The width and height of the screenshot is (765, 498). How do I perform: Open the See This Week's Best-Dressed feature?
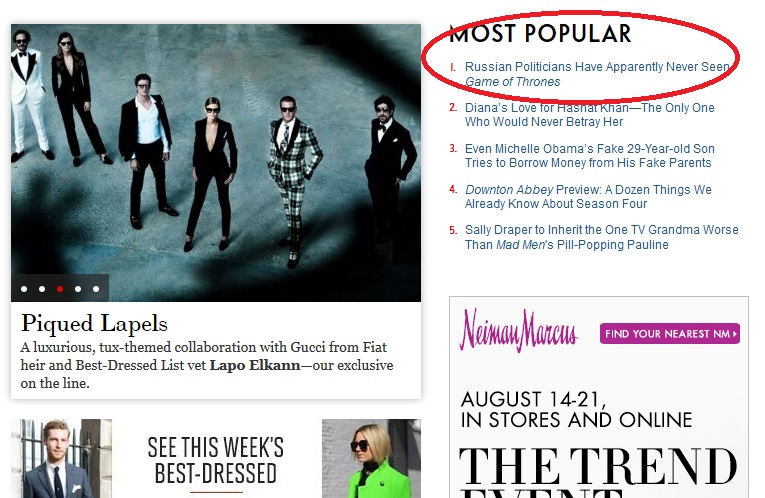coord(216,461)
